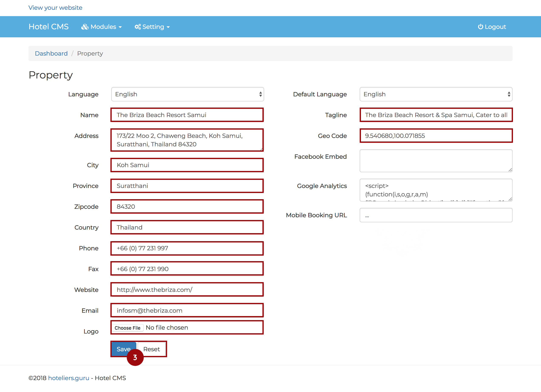Focus the Geo Code input field
This screenshot has height=392, width=541.
(436, 136)
